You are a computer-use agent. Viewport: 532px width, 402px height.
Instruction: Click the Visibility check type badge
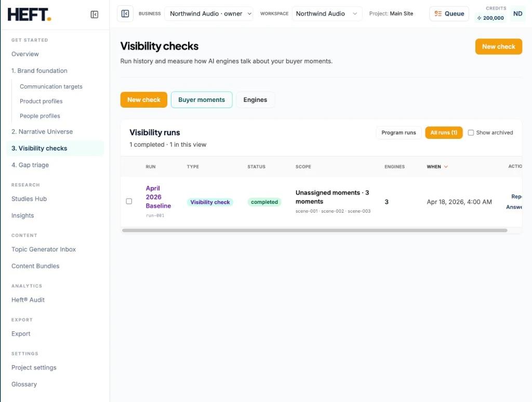click(210, 202)
